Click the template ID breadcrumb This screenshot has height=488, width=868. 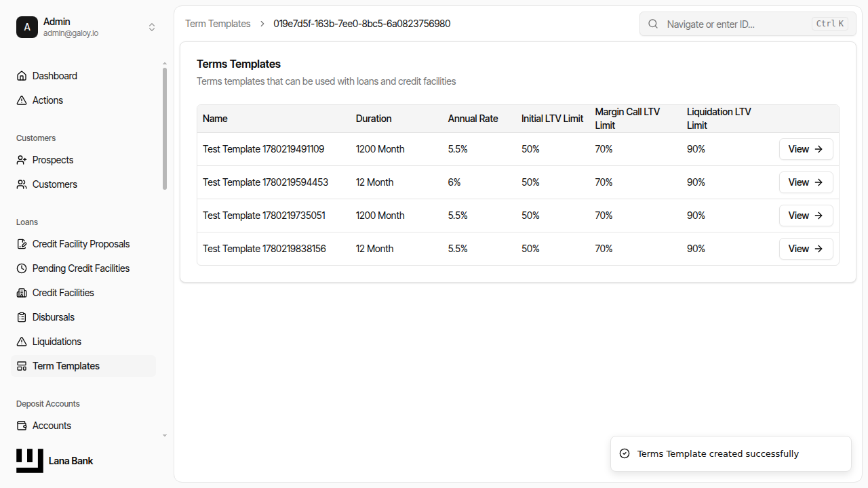362,24
